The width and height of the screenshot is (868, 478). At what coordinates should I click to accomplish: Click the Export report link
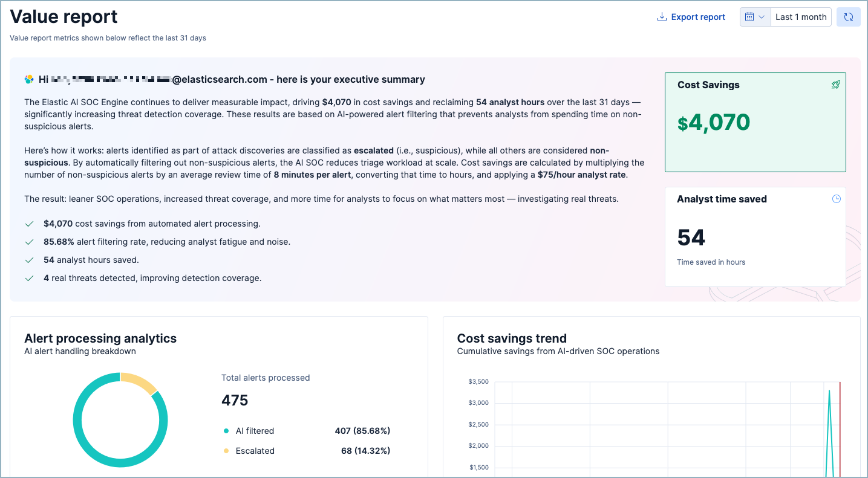[698, 17]
